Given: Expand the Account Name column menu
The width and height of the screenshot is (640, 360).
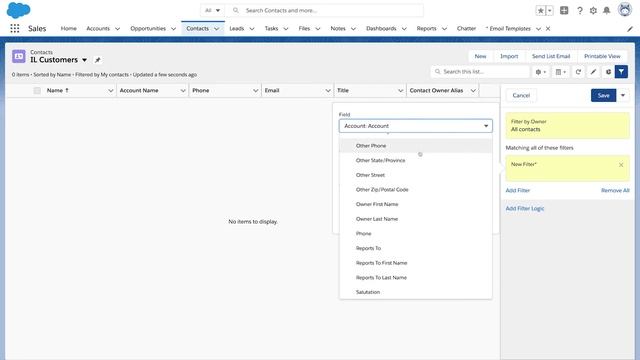Looking at the screenshot, I should [x=183, y=91].
